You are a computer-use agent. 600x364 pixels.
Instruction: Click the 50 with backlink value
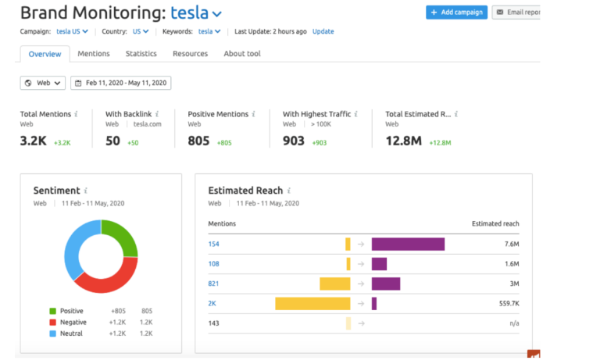112,141
